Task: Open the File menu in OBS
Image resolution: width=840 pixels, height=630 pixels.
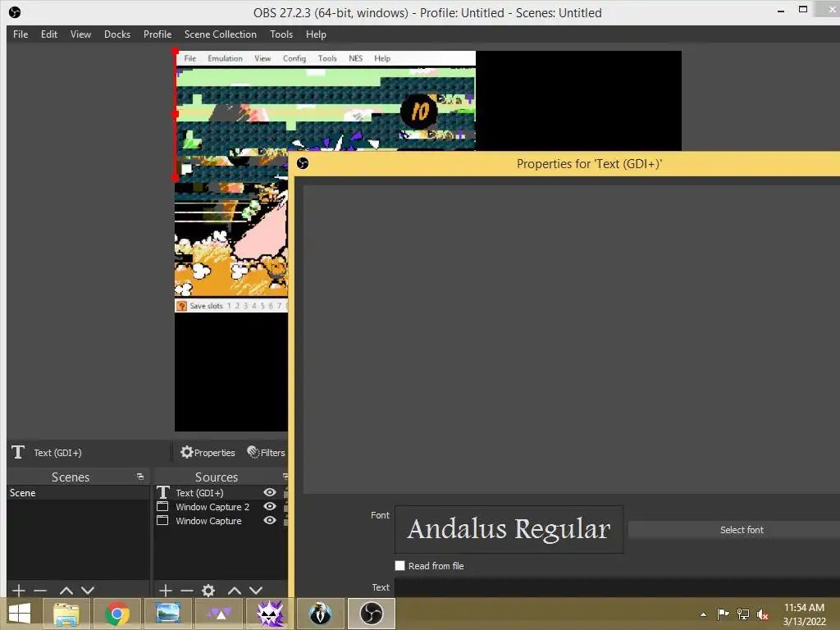Action: coord(21,34)
